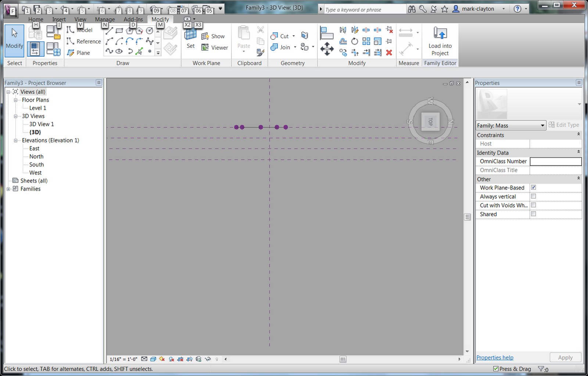Expand the Families node
Viewport: 588px width, 376px height.
[8, 189]
